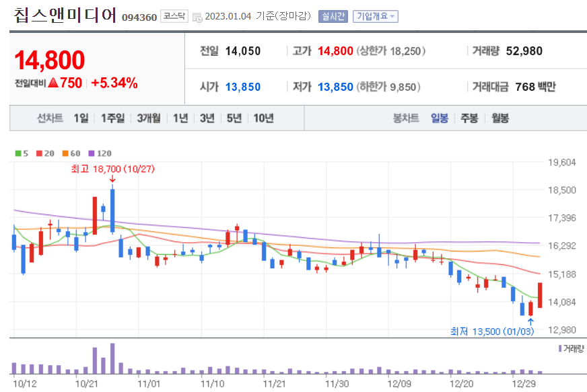Image resolution: width=587 pixels, height=392 pixels.
Task: Click the 거래대금 value 768 백만
Action: tap(535, 87)
